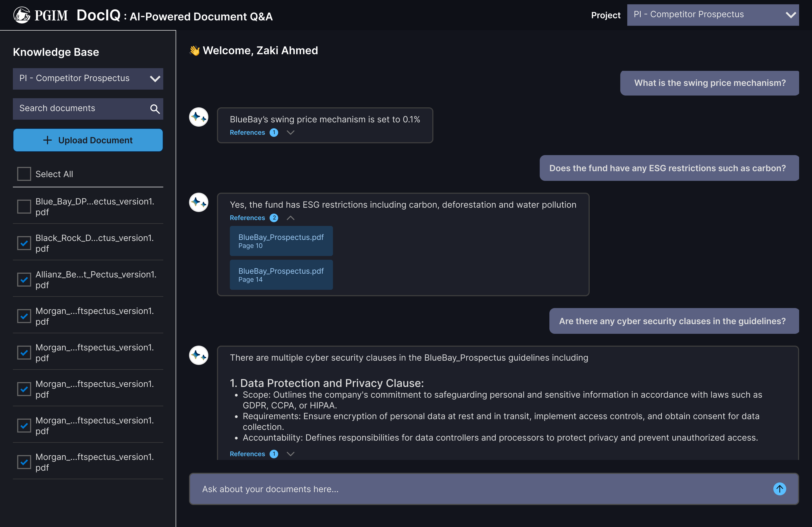Screen dimensions: 812x527
Task: Uncheck the first Morgan_...ftspectus_version1.pdf checkbox
Action: point(24,316)
